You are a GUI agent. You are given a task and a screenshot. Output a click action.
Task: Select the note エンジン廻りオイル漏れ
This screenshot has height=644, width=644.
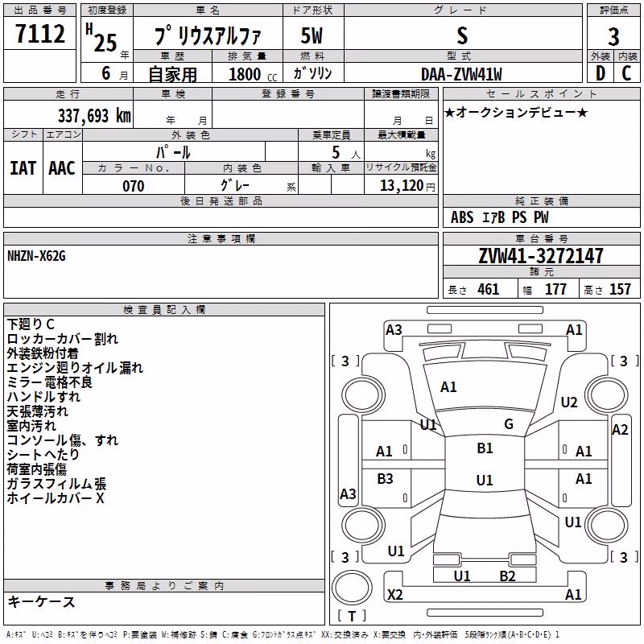[x=75, y=368]
